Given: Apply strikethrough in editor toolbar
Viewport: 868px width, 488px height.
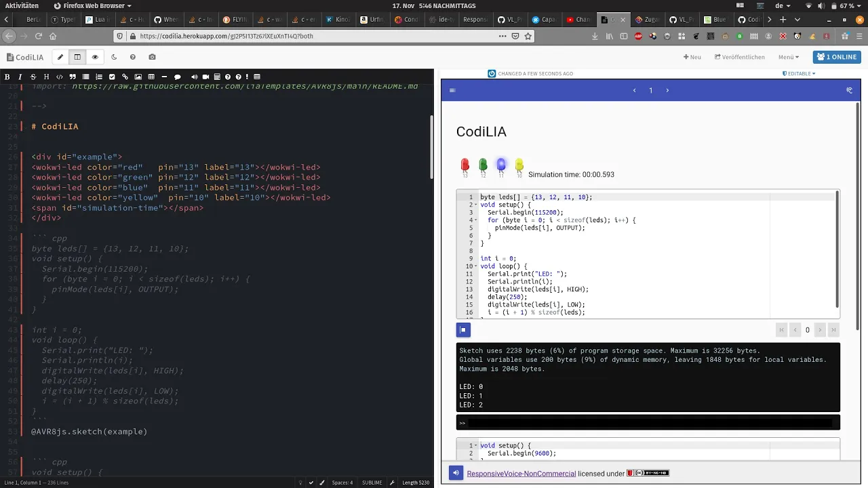Looking at the screenshot, I should pos(33,77).
